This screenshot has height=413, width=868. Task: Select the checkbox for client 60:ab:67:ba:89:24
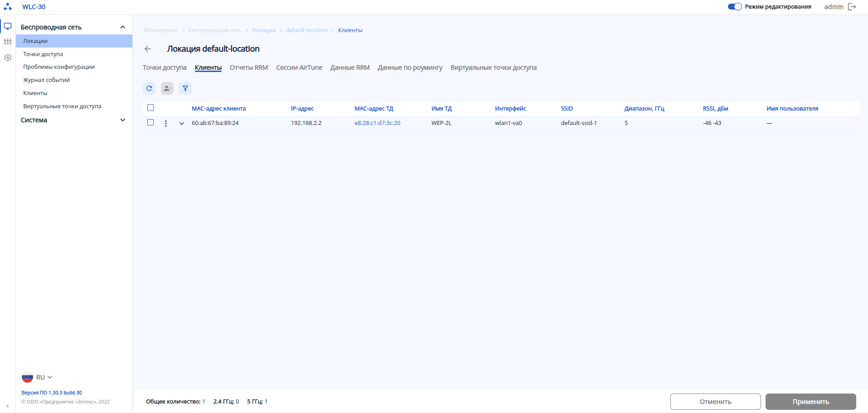pos(150,123)
